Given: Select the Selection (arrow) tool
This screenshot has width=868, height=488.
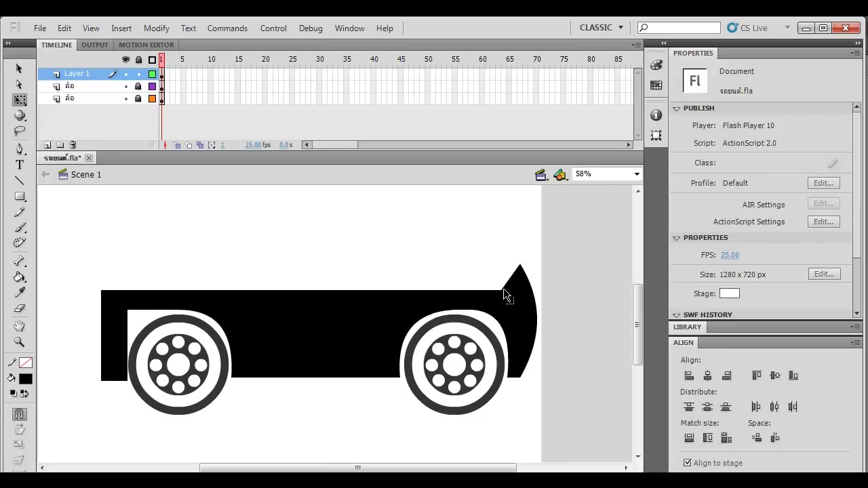Looking at the screenshot, I should pyautogui.click(x=19, y=68).
